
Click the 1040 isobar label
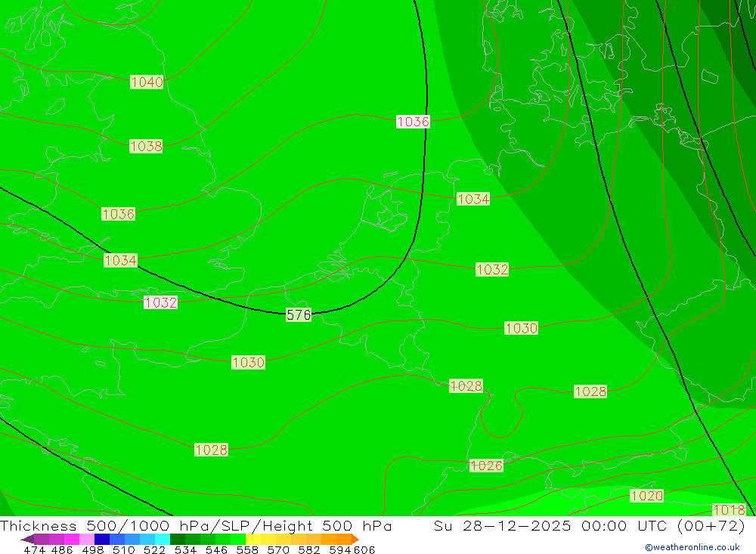coord(147,82)
